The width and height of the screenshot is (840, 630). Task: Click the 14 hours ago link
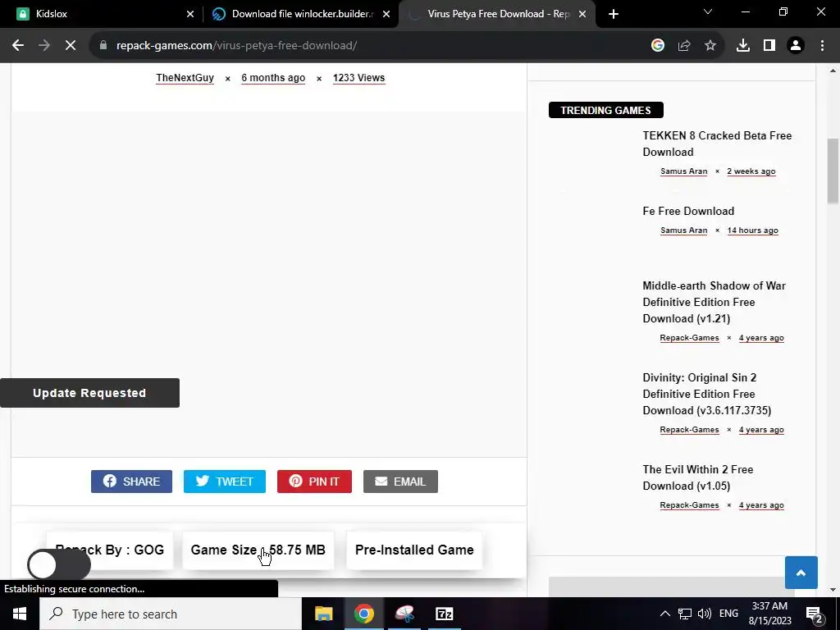(753, 231)
